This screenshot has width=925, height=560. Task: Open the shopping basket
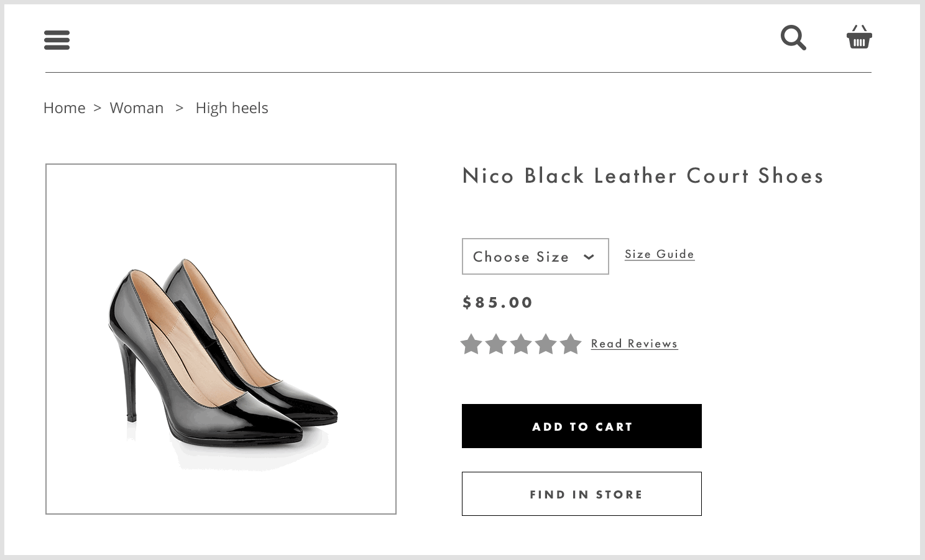click(859, 37)
